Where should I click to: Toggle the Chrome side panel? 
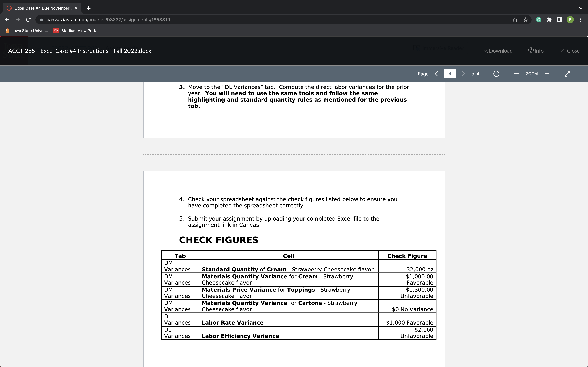(x=560, y=20)
